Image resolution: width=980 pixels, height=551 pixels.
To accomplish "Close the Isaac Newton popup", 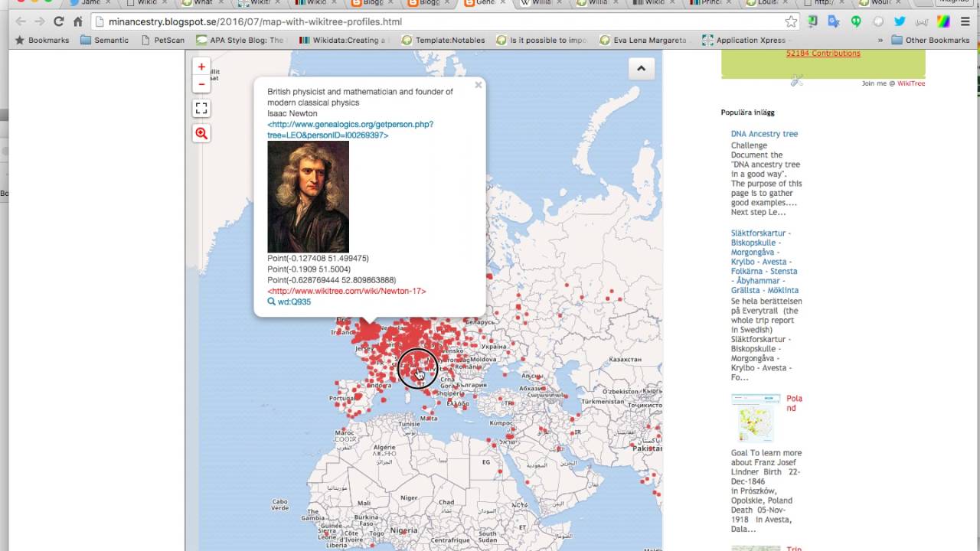I will 479,85.
